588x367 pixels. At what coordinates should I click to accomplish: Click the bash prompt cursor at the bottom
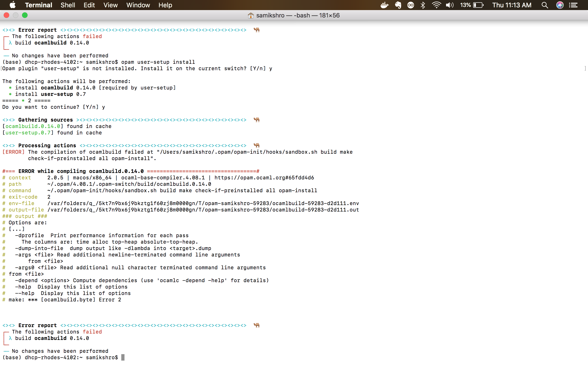[x=123, y=357]
